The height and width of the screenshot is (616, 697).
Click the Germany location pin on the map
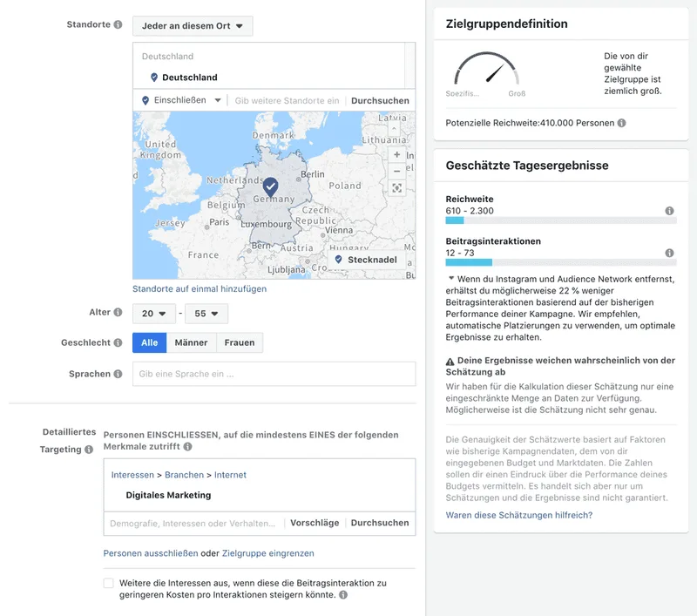[270, 186]
